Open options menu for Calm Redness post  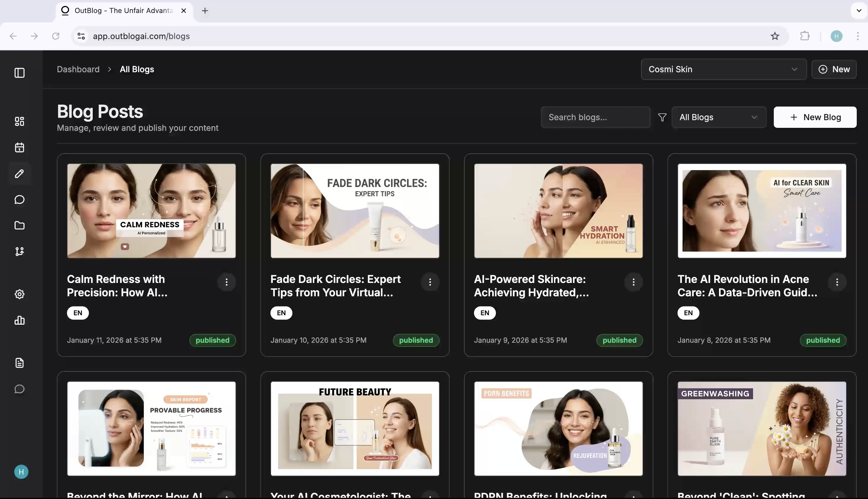pyautogui.click(x=226, y=282)
